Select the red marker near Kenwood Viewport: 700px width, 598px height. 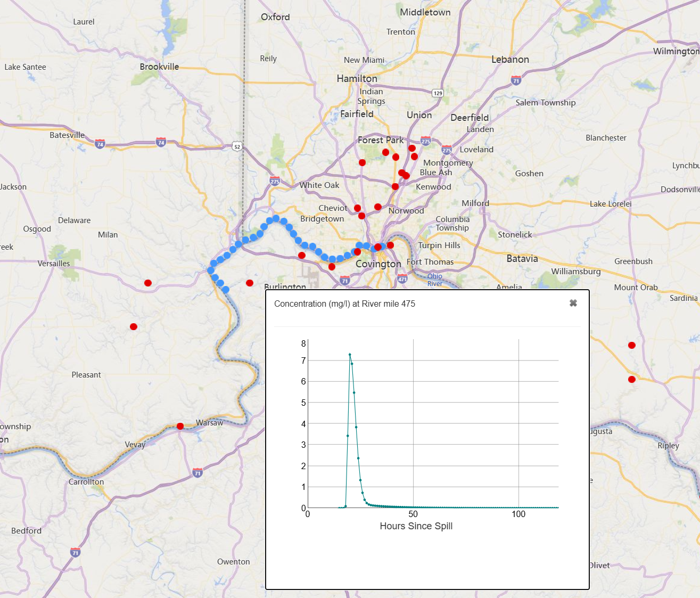click(x=395, y=186)
